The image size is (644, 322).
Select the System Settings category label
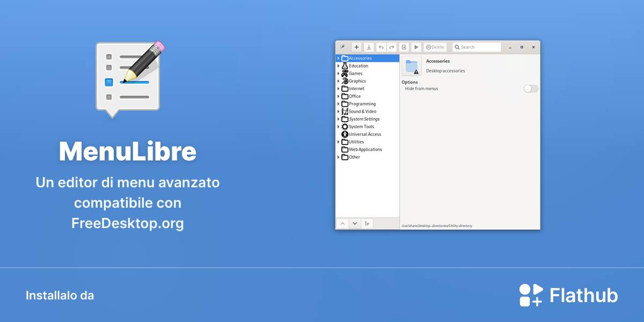tap(364, 119)
